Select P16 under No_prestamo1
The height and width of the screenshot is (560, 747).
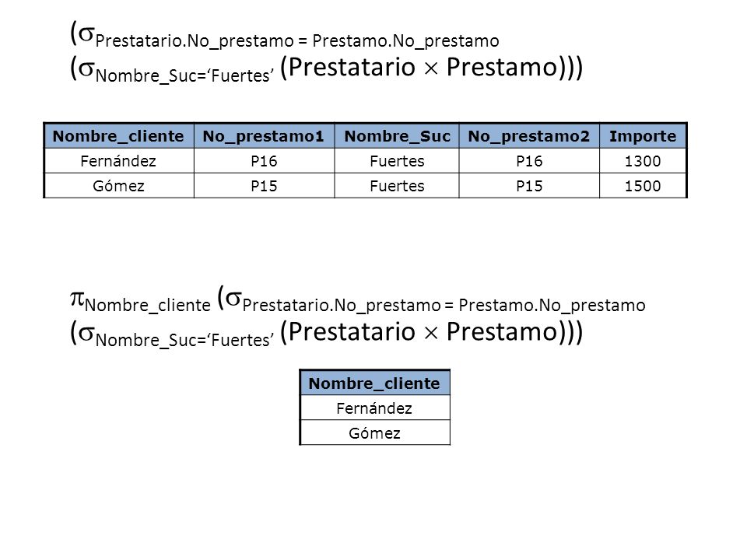264,161
